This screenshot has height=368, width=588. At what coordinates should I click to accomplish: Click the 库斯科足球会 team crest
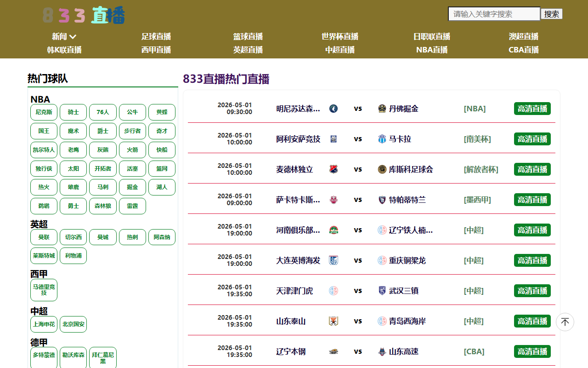[382, 169]
